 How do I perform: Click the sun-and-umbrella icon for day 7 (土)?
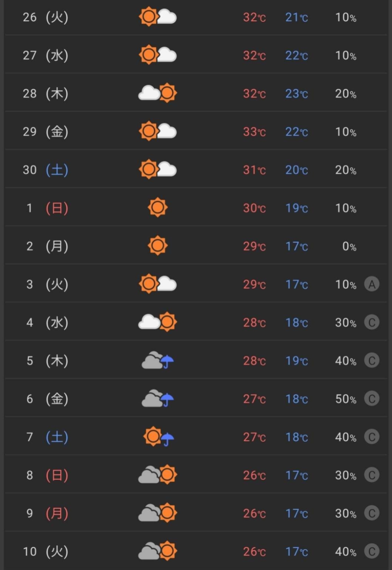click(158, 437)
